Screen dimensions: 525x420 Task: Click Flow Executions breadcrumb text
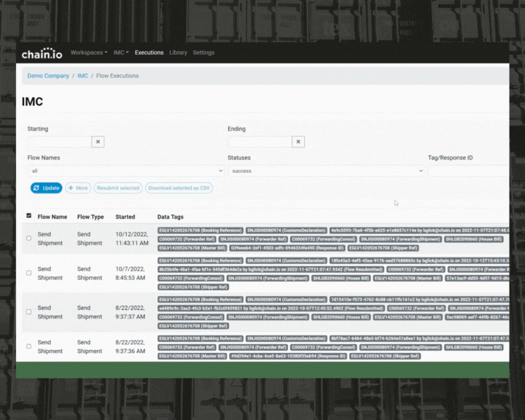[x=117, y=76]
